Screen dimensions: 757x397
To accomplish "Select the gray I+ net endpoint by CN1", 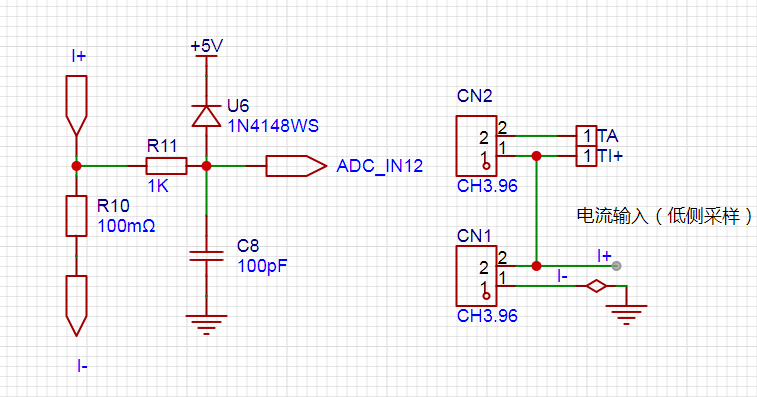I will (617, 266).
